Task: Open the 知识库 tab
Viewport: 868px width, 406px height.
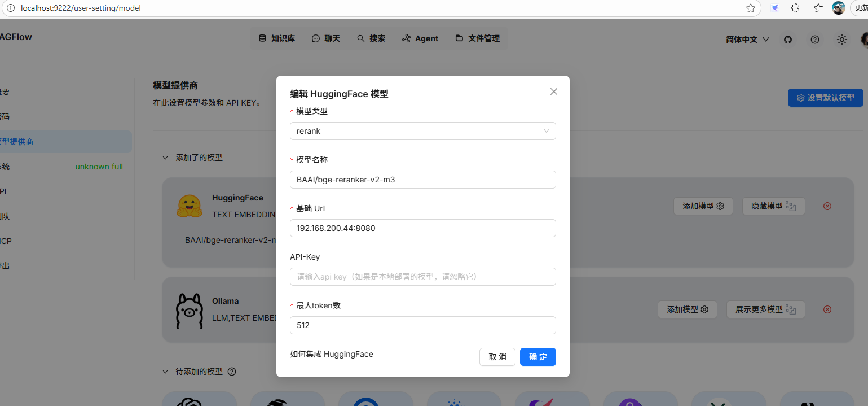Action: click(277, 38)
